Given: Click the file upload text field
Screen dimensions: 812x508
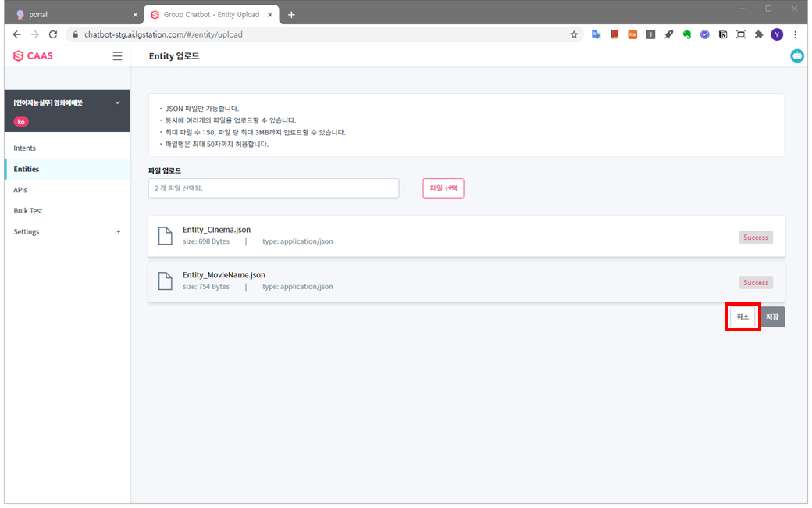Looking at the screenshot, I should pos(273,188).
